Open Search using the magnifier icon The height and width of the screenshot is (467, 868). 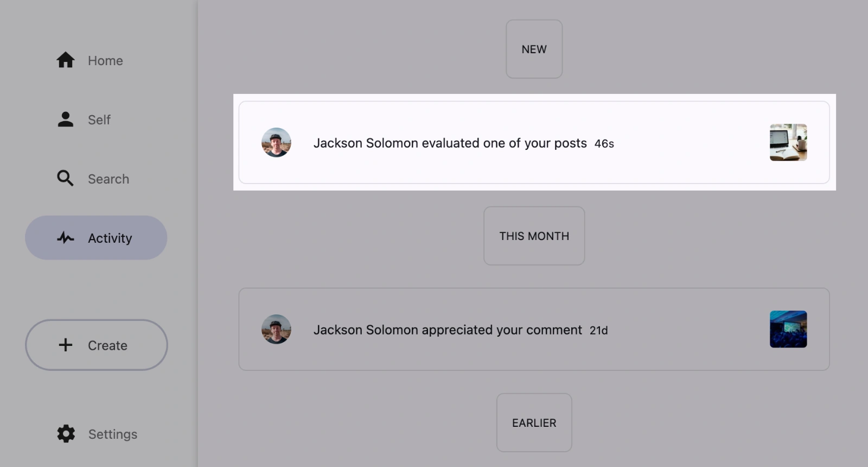(x=65, y=179)
